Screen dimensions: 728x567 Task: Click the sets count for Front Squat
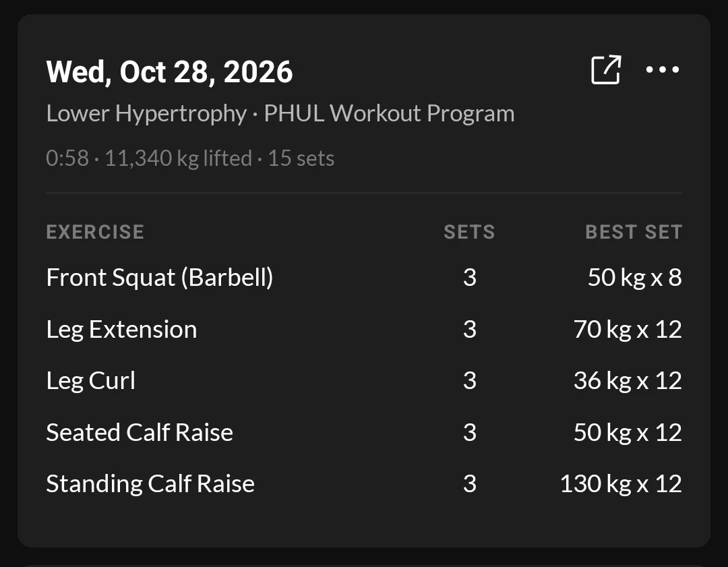470,278
